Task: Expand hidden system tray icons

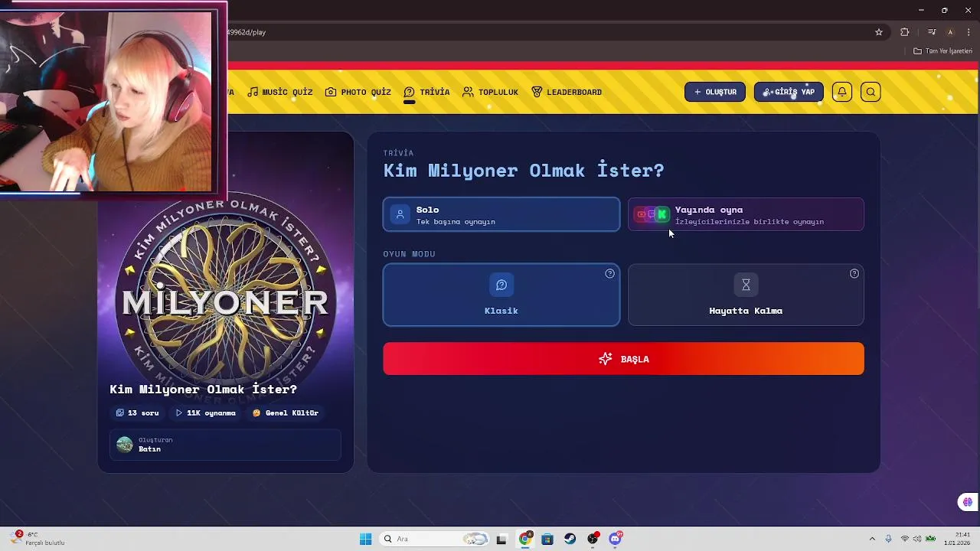Action: (871, 539)
